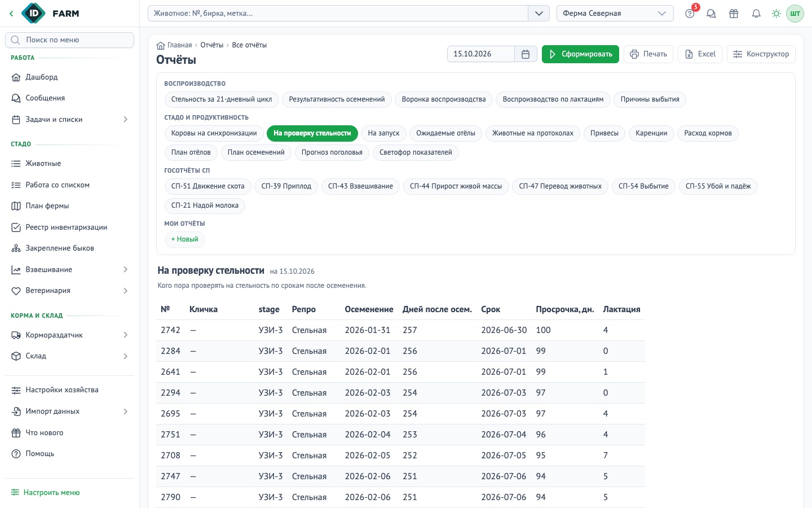Select Воронка воспроизводства report
The width and height of the screenshot is (812, 508).
(x=444, y=99)
